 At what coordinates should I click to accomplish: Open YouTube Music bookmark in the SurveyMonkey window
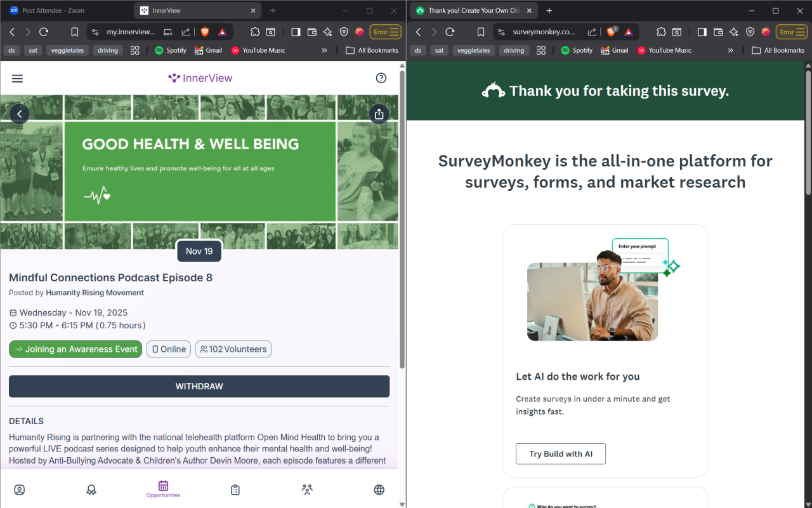coord(664,50)
